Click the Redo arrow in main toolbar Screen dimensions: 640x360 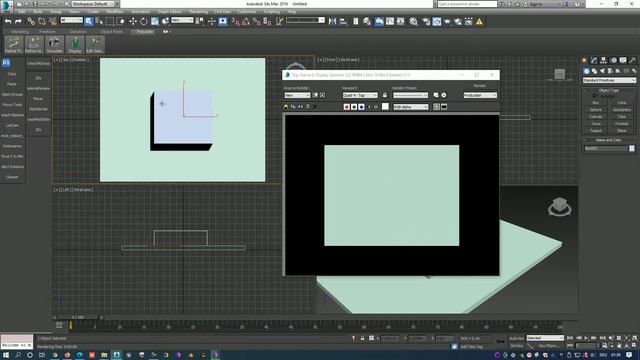pos(18,21)
